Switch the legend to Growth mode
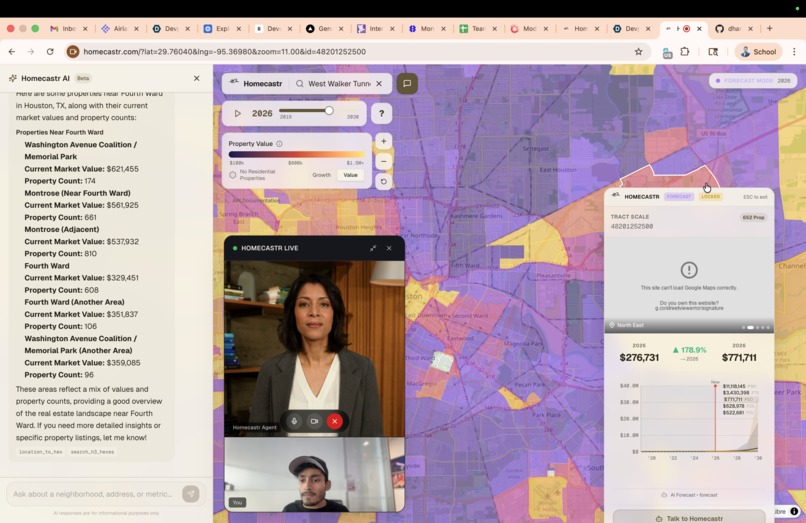Screen dimensions: 806x523 coord(321,175)
